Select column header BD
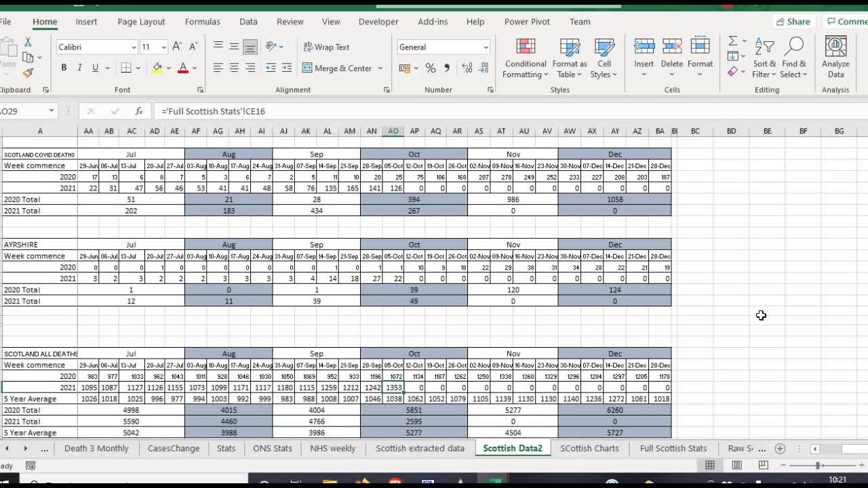 [731, 131]
